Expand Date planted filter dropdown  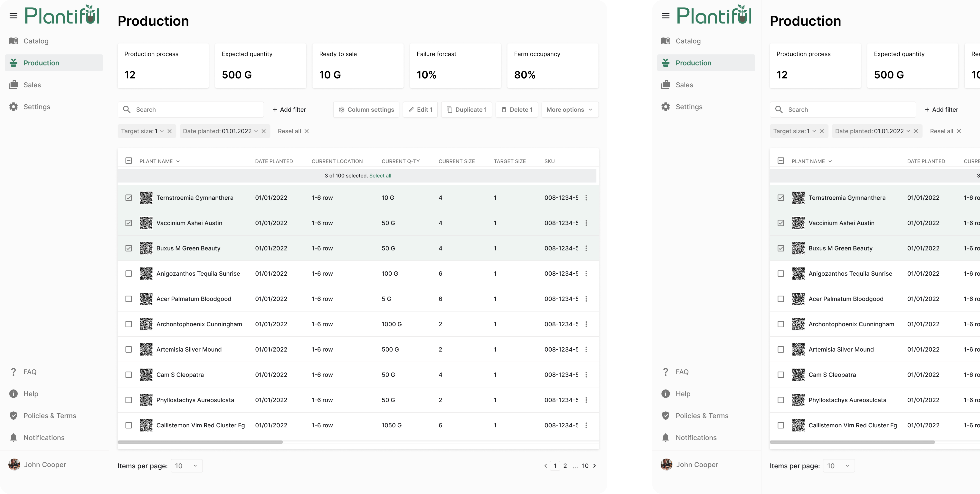[x=256, y=131]
